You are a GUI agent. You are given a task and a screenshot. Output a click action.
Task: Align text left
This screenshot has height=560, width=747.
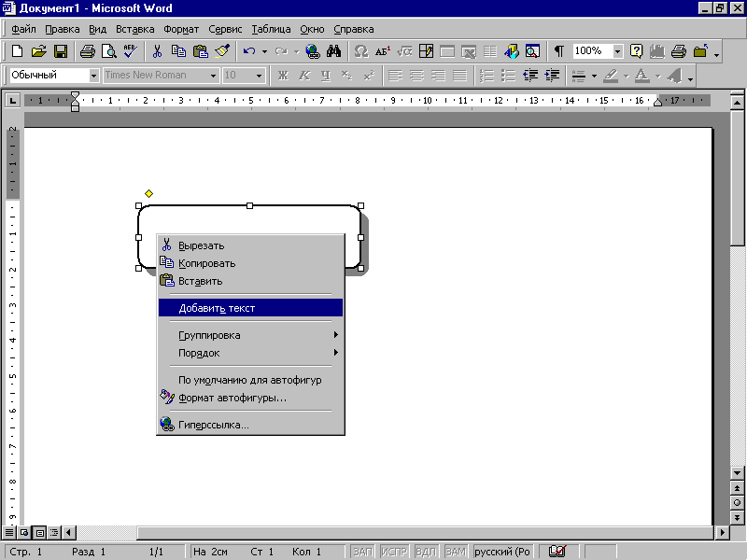click(395, 76)
